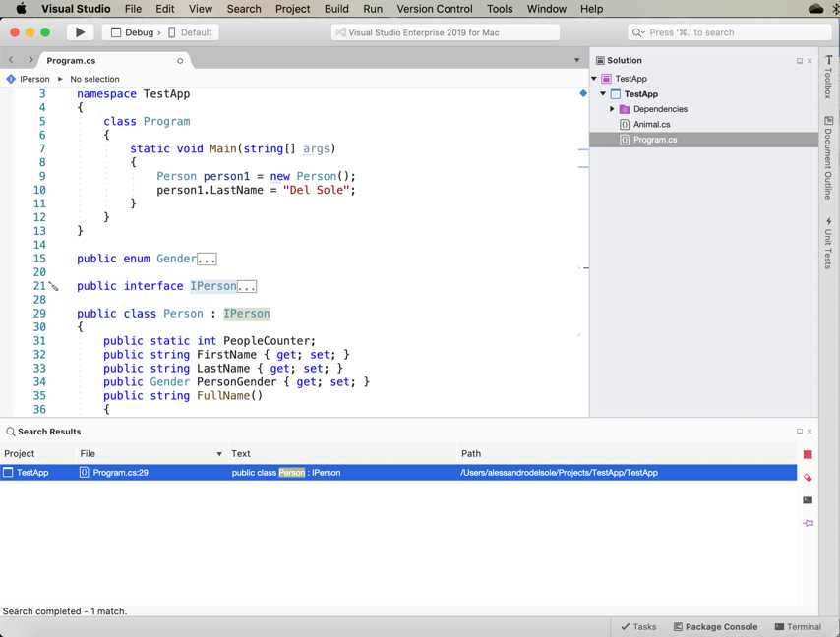Open the Help menu
The image size is (840, 637).
pos(591,9)
